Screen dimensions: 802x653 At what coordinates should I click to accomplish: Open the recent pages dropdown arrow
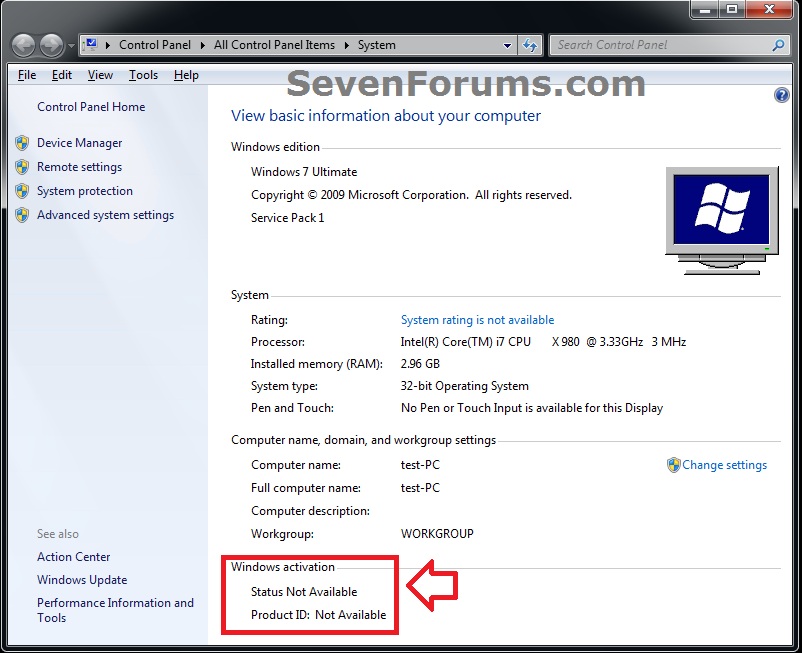coord(71,46)
